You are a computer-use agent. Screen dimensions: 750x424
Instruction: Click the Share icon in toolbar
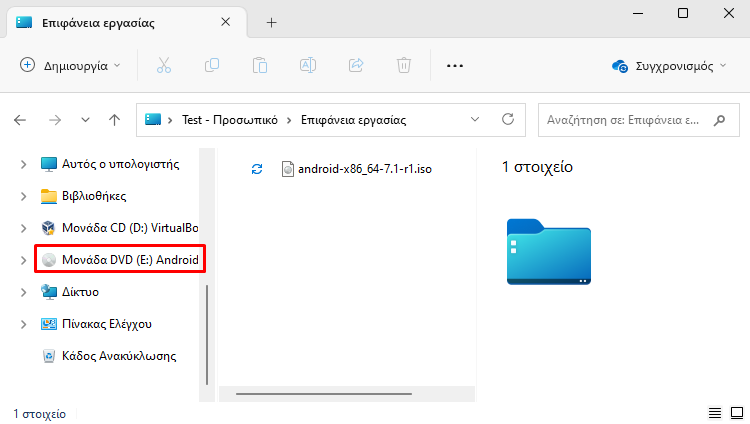point(356,65)
